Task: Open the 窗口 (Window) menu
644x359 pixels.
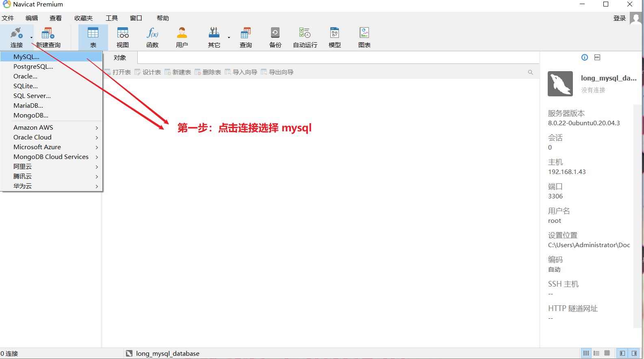Action: point(136,18)
